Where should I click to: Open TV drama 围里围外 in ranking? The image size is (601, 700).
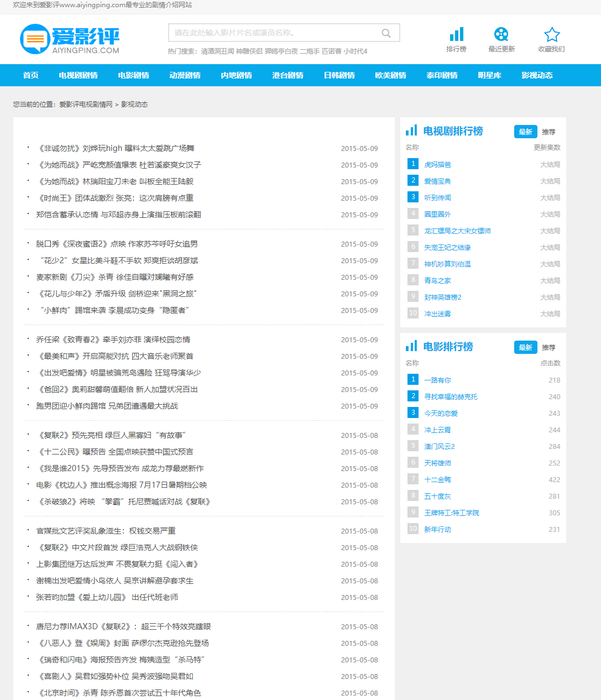(437, 215)
